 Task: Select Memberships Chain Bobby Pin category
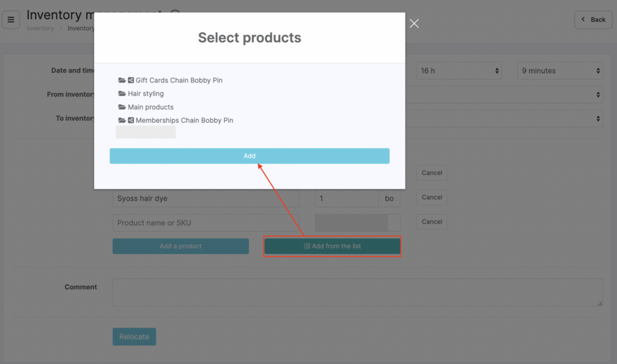click(x=184, y=121)
